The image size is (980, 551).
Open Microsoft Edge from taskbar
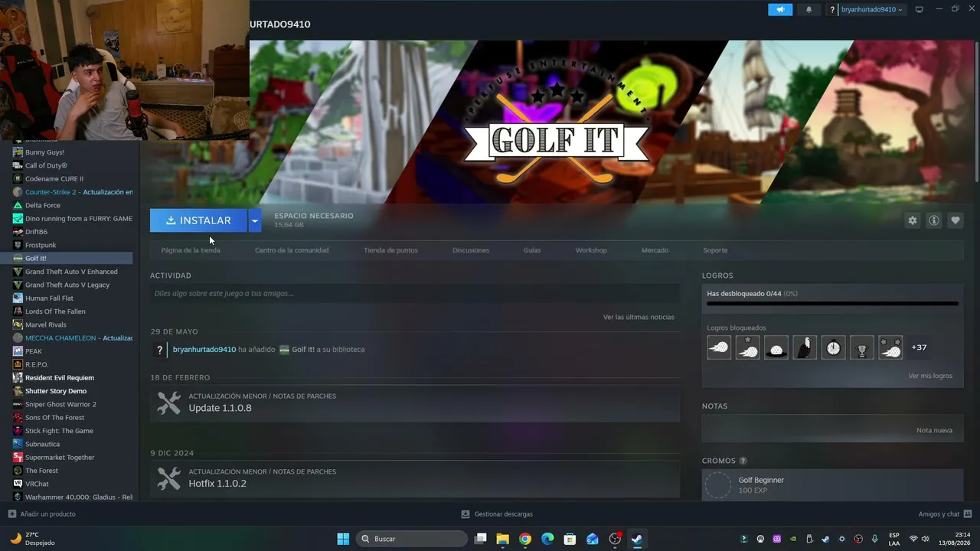[x=547, y=539]
